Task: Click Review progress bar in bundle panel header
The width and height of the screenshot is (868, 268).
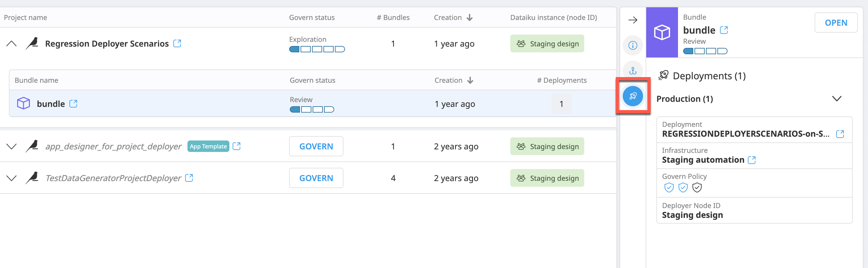Action: (x=705, y=51)
